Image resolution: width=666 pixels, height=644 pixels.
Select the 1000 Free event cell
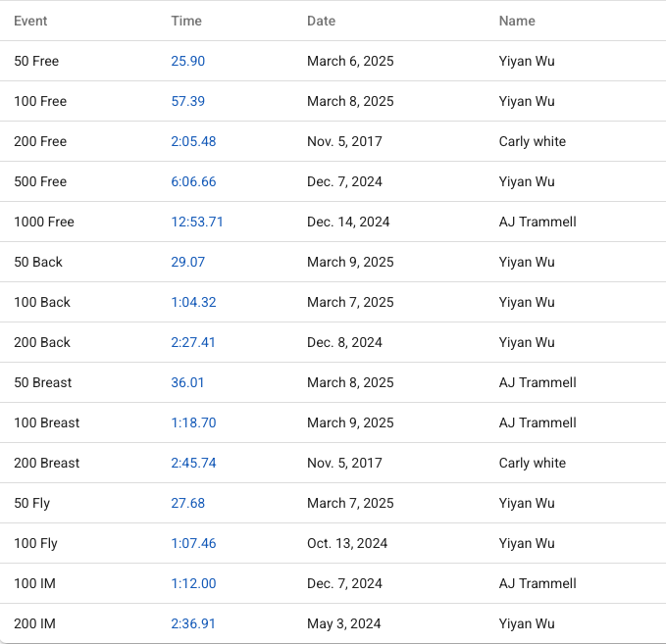[44, 222]
